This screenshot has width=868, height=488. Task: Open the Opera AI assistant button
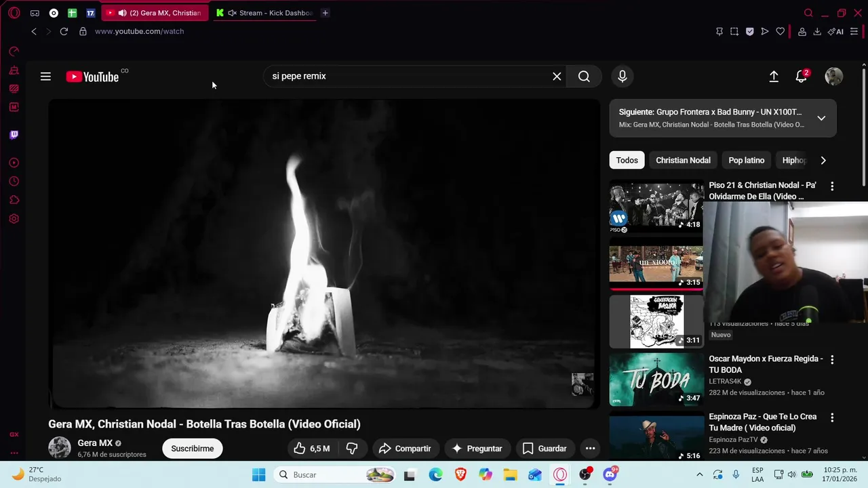coord(835,31)
